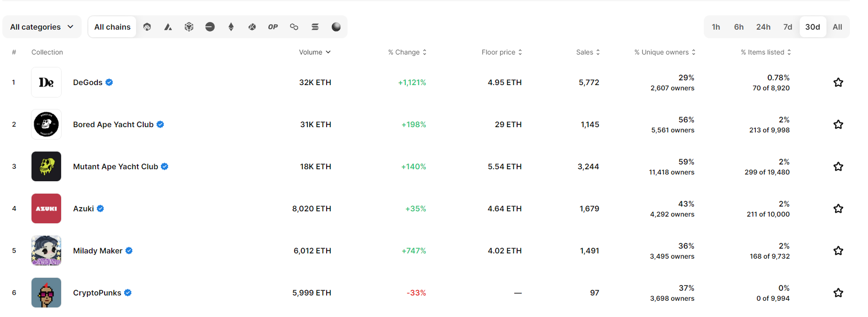The width and height of the screenshot is (868, 317).
Task: Open Milady Maker avatar thumbnail
Action: coord(46,251)
